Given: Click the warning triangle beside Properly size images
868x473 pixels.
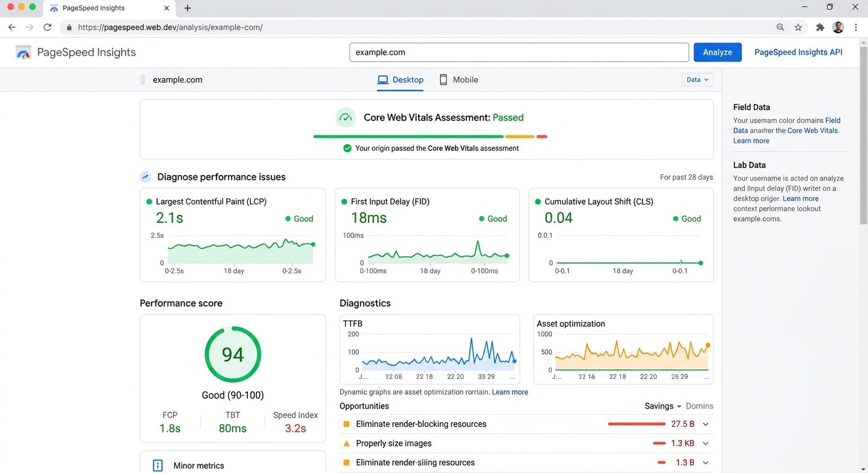Looking at the screenshot, I should (x=346, y=443).
